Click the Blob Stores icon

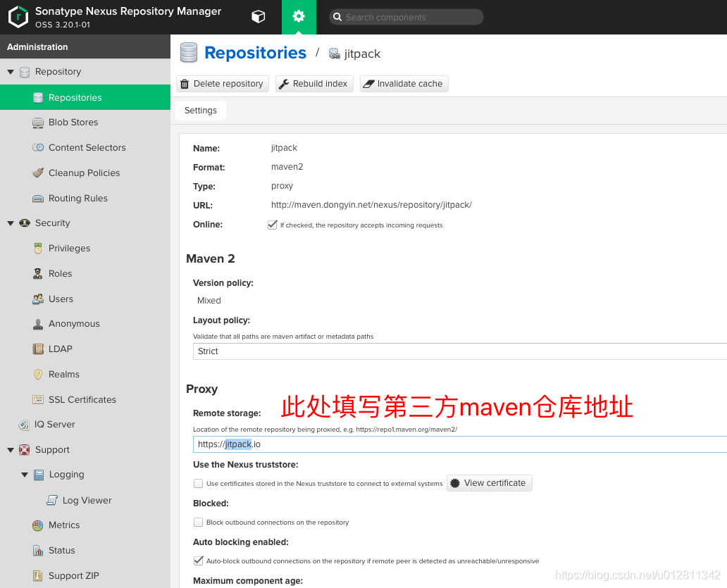pos(38,123)
